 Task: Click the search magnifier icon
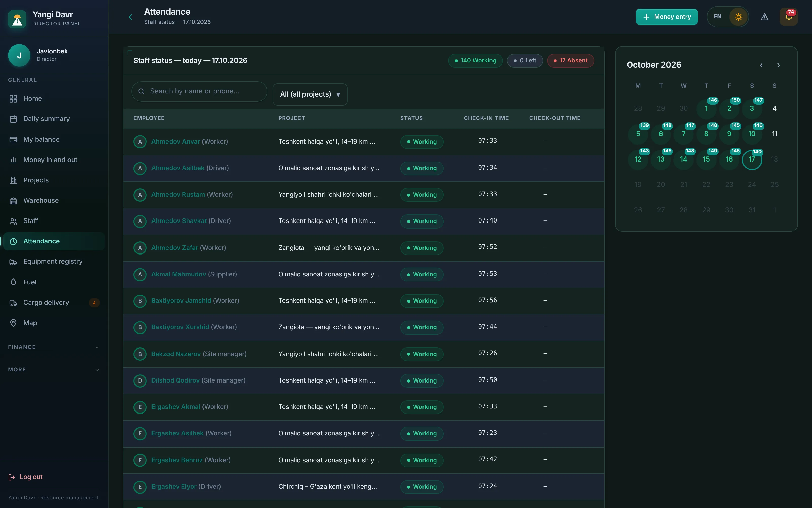141,91
